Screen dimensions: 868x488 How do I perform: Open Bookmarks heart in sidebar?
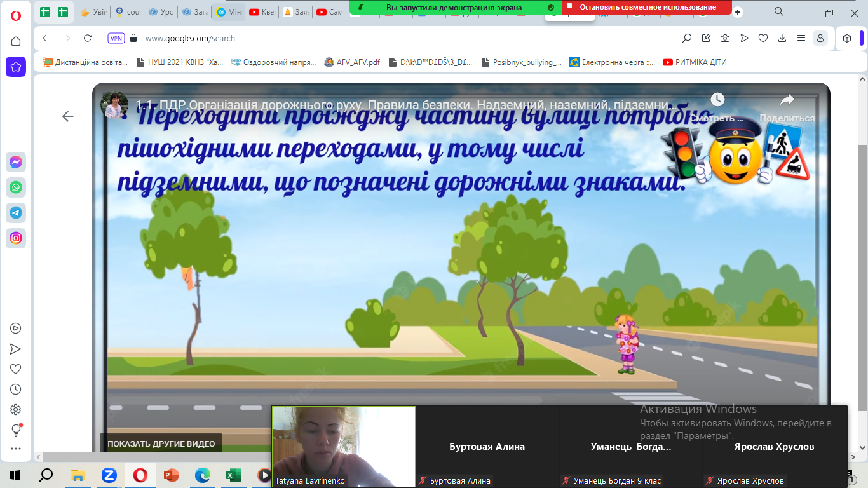point(16,369)
